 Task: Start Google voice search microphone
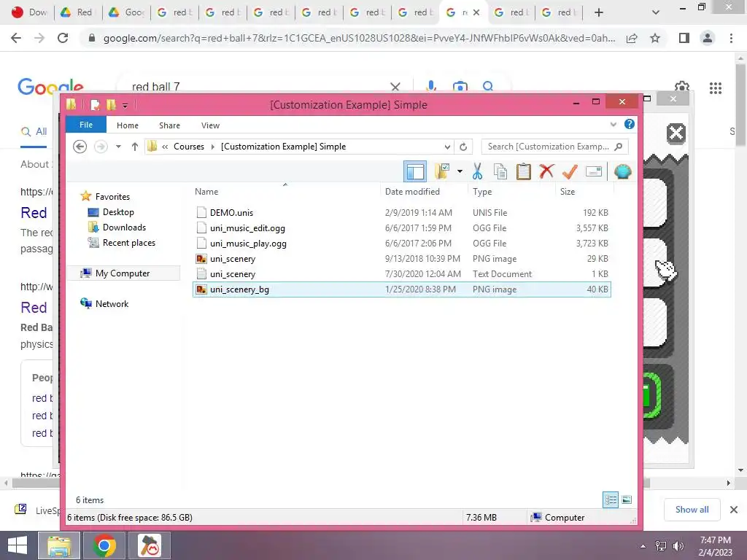pos(431,86)
